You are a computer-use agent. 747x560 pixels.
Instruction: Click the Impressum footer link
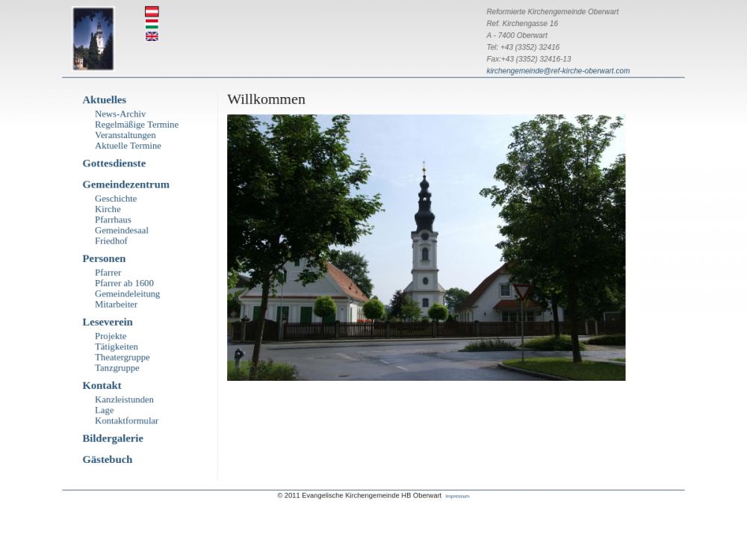[457, 496]
